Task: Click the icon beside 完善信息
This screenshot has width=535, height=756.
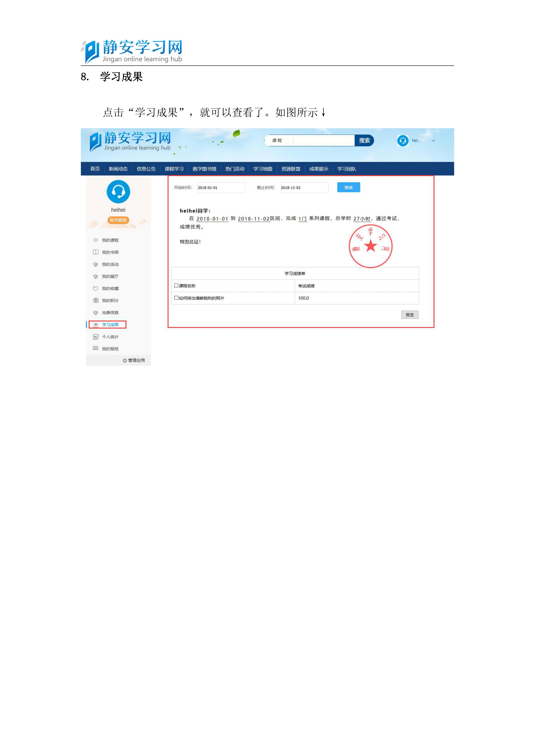Action: point(96,312)
